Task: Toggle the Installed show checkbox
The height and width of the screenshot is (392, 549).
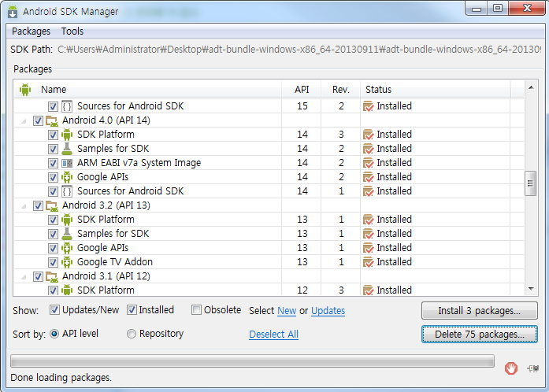Action: pyautogui.click(x=132, y=310)
